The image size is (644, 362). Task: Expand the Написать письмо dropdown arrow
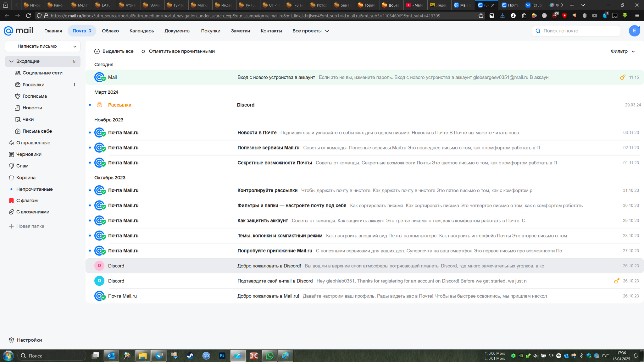click(x=75, y=47)
